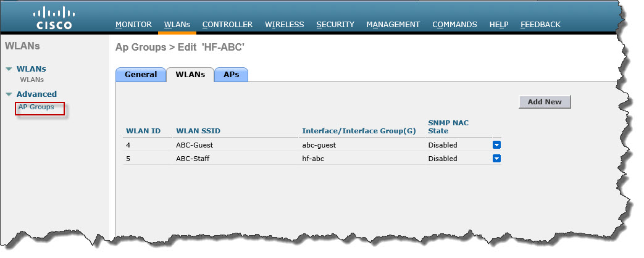Viewport: 644px width, 258px height.
Task: Open the MANAGEMENT menu
Action: [x=393, y=25]
